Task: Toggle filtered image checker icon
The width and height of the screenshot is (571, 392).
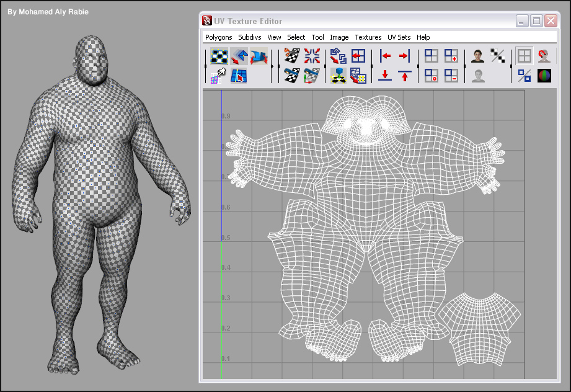Action: click(497, 56)
